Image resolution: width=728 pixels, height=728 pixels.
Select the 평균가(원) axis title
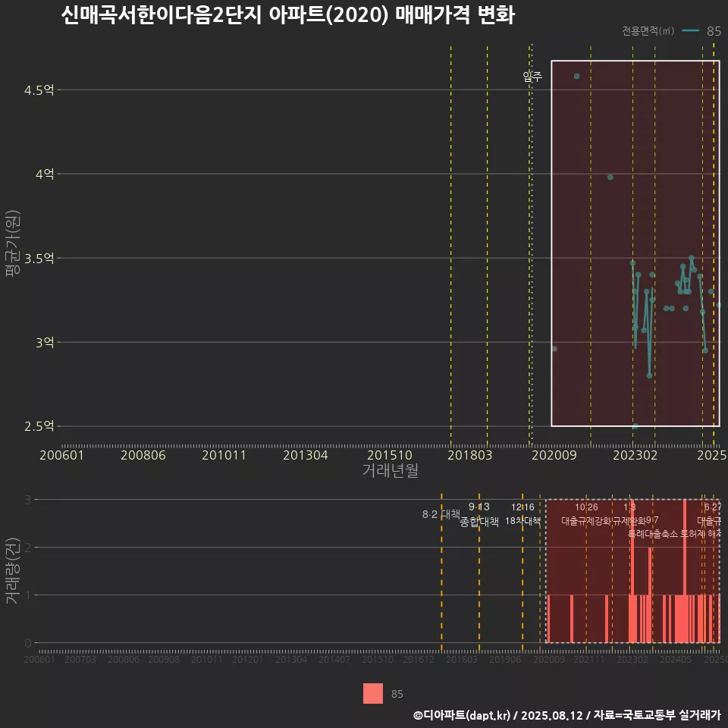coord(13,243)
